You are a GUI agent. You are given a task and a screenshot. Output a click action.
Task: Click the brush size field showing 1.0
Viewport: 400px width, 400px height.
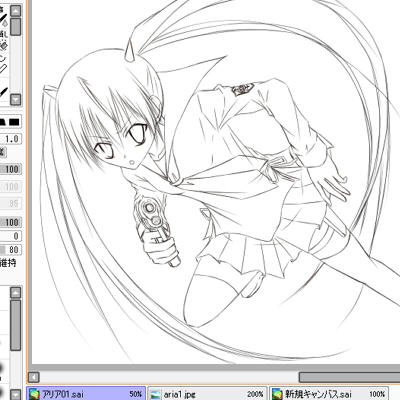point(11,139)
